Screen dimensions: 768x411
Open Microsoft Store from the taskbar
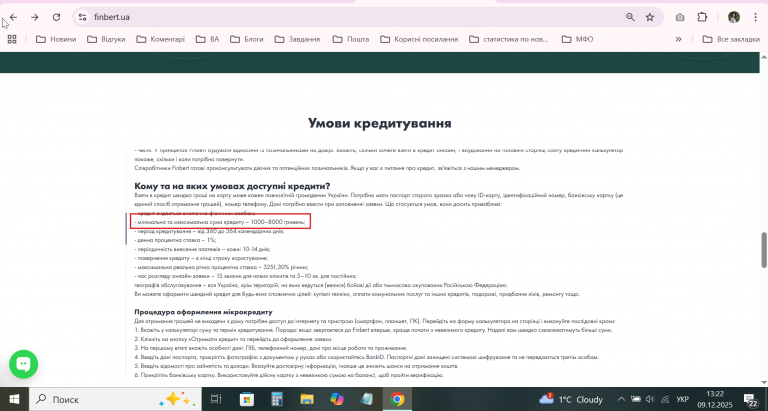247,399
